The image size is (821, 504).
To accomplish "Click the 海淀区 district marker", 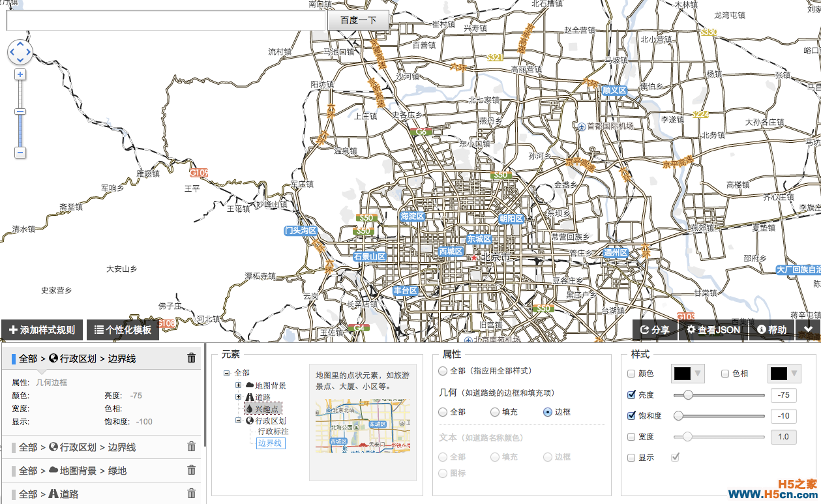I will click(x=412, y=216).
